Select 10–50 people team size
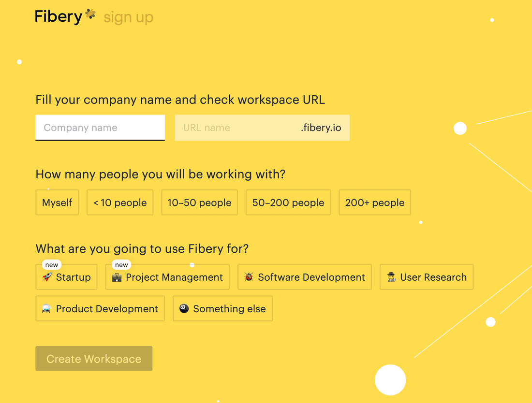532x403 pixels. pyautogui.click(x=199, y=202)
